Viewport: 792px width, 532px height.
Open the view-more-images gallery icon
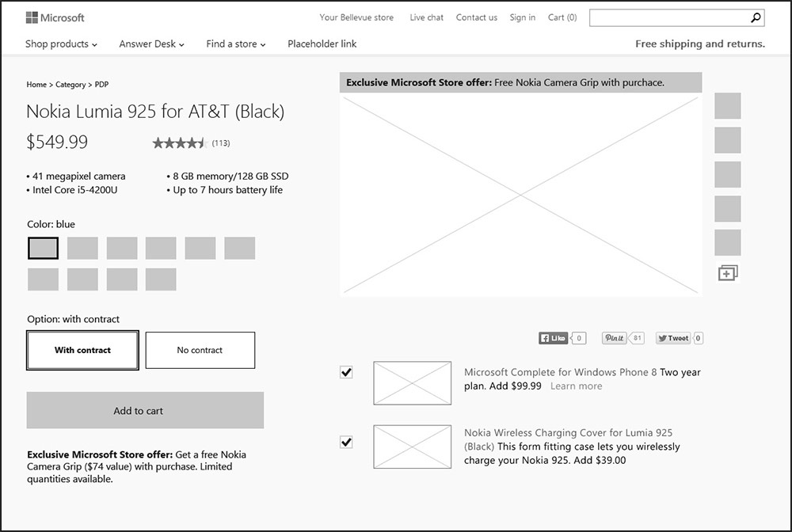(x=728, y=272)
